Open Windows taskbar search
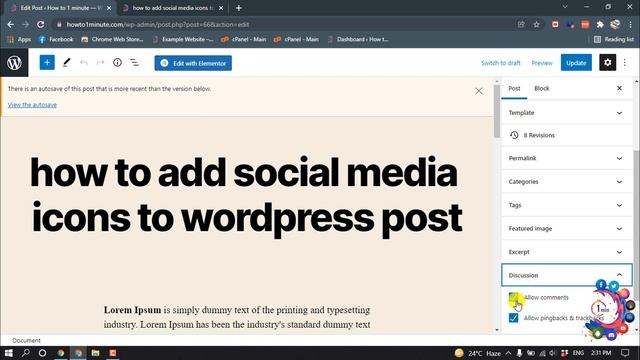Image resolution: width=640 pixels, height=360 pixels. pos(25,353)
